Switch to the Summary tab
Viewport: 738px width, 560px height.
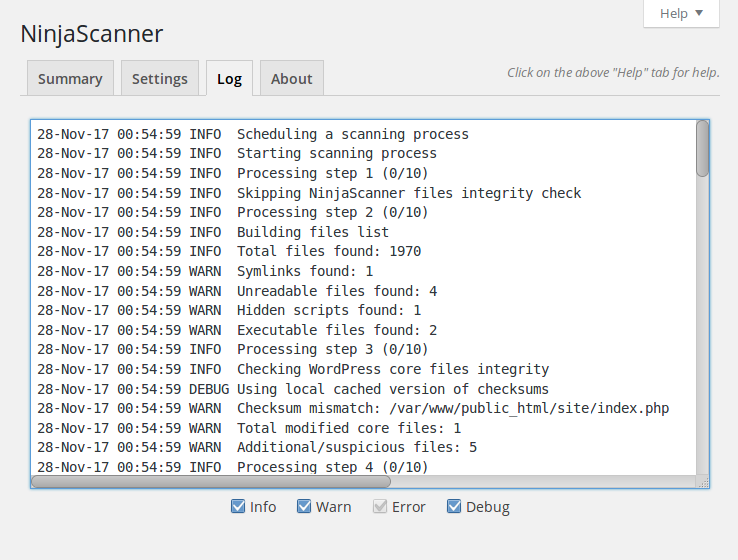click(70, 79)
